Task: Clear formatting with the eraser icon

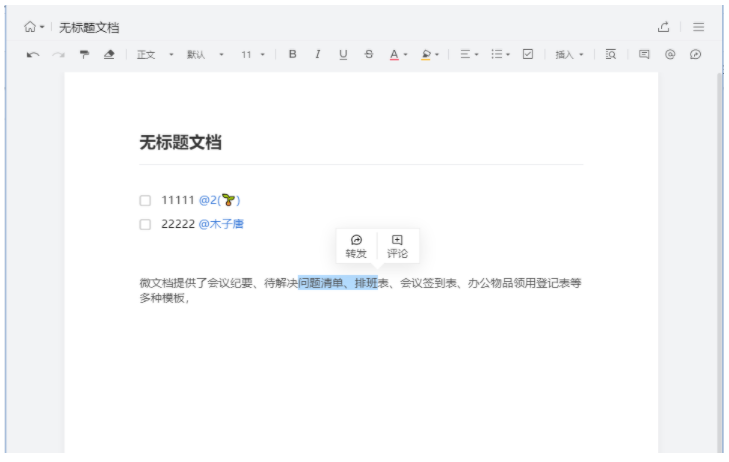Action: [x=109, y=54]
